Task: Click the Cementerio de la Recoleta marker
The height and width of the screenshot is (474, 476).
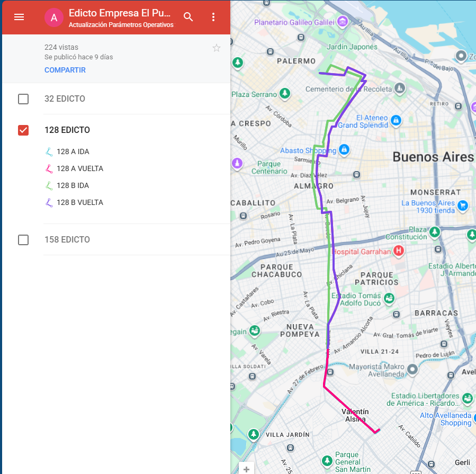Action: pyautogui.click(x=400, y=88)
